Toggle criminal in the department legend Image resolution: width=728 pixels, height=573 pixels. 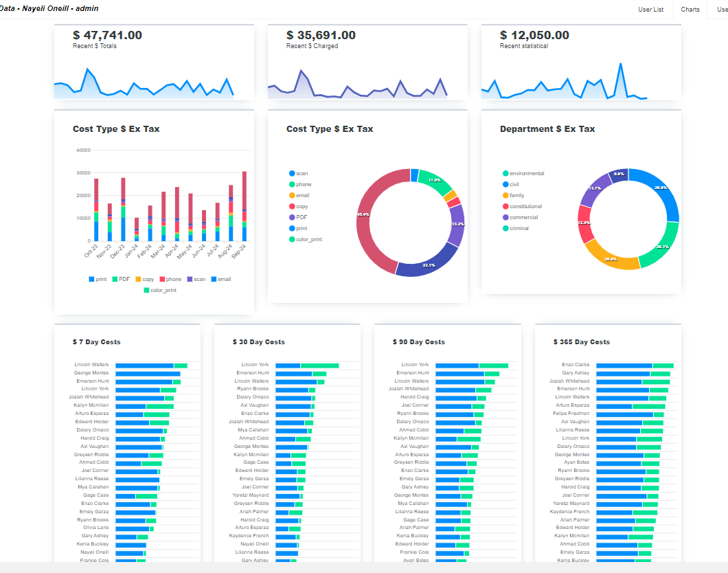coord(519,229)
